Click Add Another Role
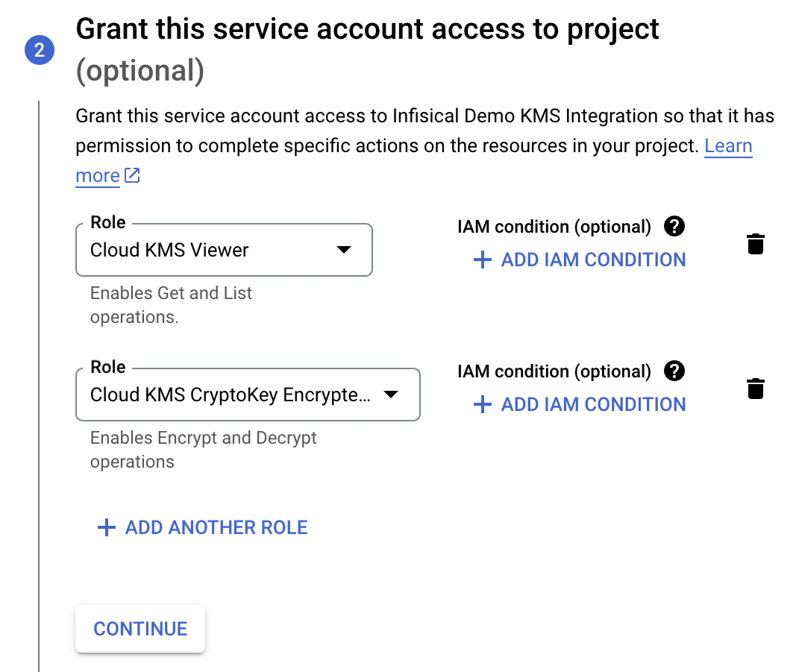The image size is (799, 672). (x=202, y=527)
